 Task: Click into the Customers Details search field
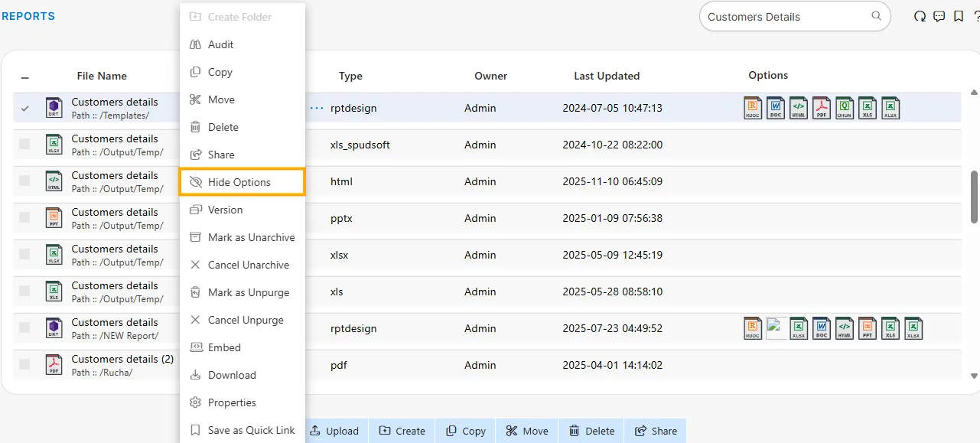click(x=784, y=17)
